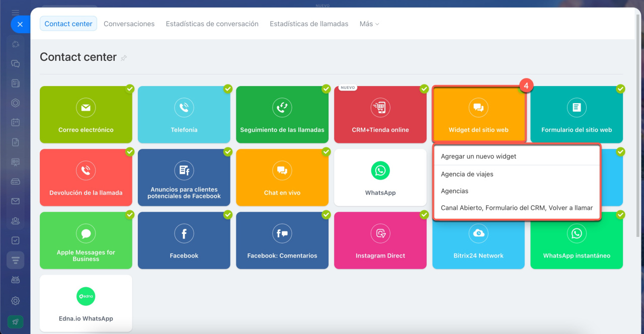
Task: Open the Facebook channel tile
Action: tap(184, 240)
